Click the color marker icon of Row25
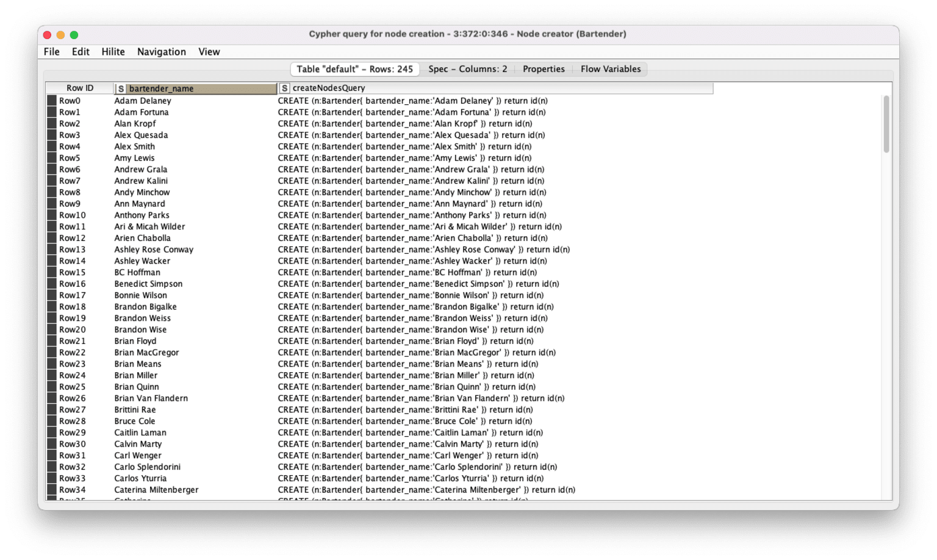 [x=52, y=387]
